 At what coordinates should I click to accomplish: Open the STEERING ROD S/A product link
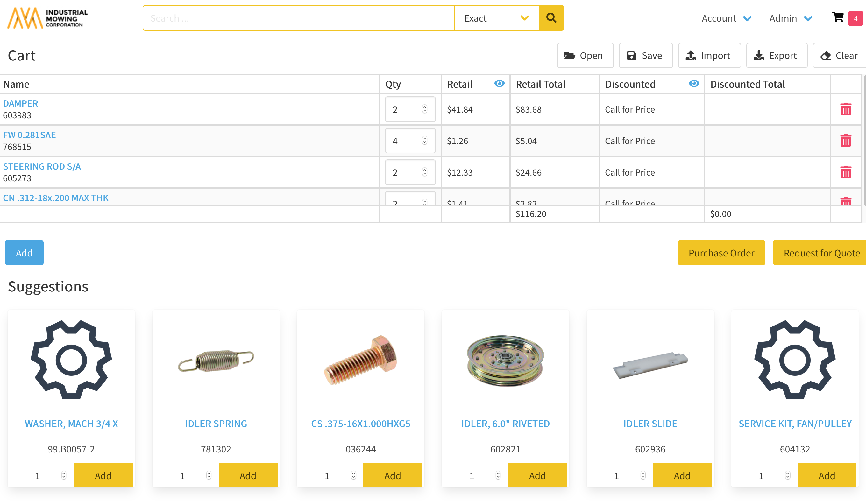[x=42, y=166]
